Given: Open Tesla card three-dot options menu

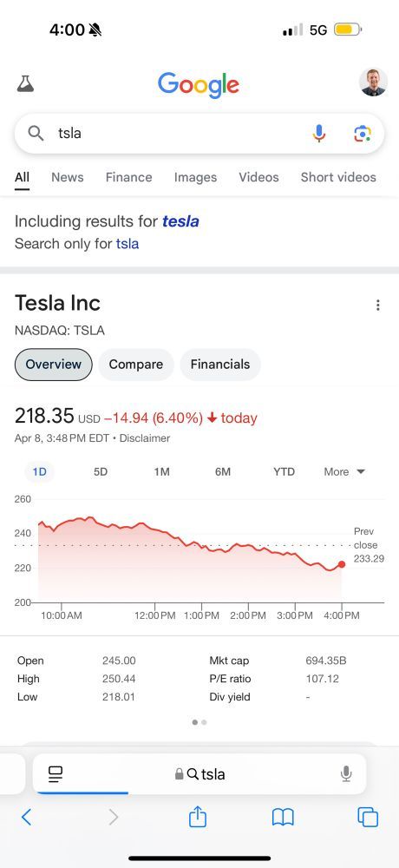Looking at the screenshot, I should (x=377, y=305).
